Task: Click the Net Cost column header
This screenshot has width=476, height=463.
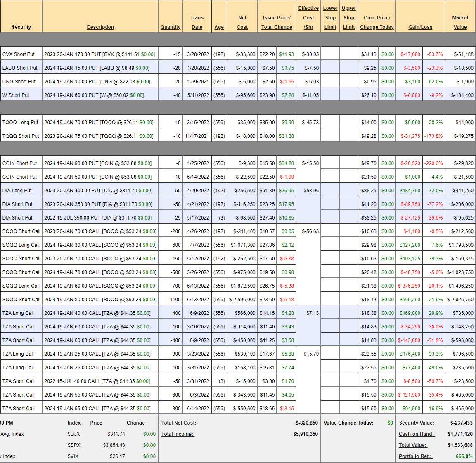Action: click(x=242, y=22)
